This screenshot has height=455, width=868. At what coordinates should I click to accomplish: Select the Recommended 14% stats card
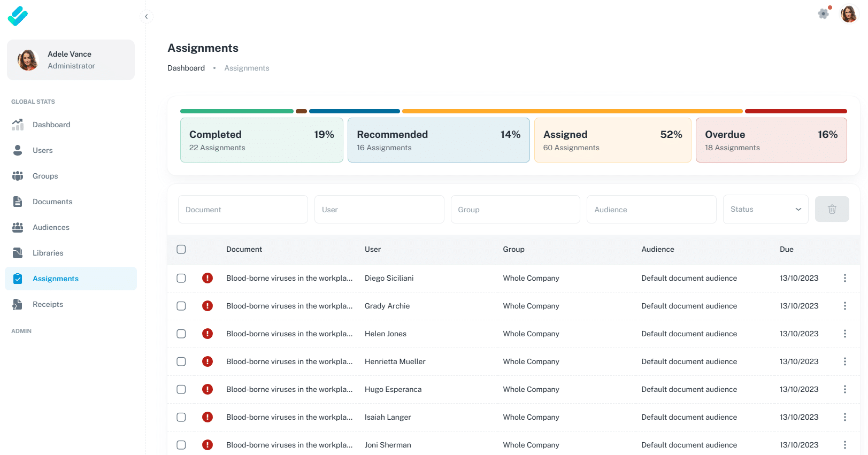coord(439,140)
